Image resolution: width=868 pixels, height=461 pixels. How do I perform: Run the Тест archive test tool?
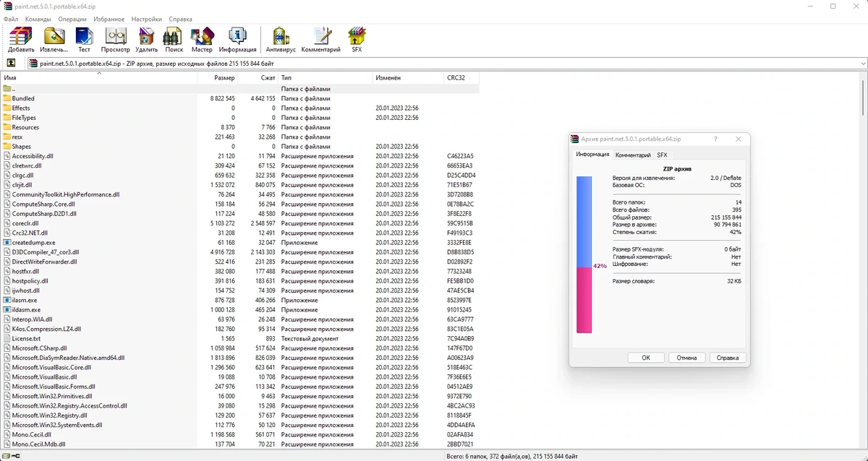tap(85, 40)
